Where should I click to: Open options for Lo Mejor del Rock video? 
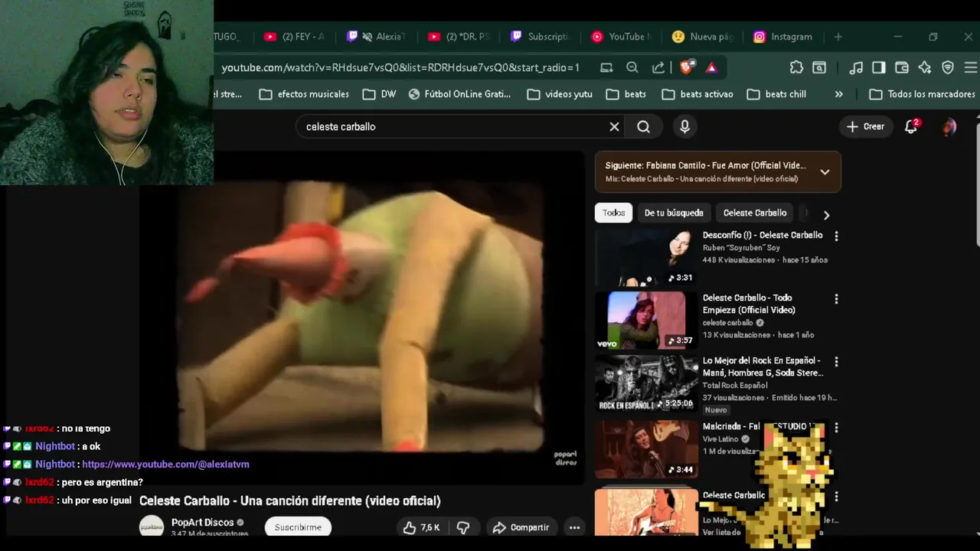(x=836, y=362)
